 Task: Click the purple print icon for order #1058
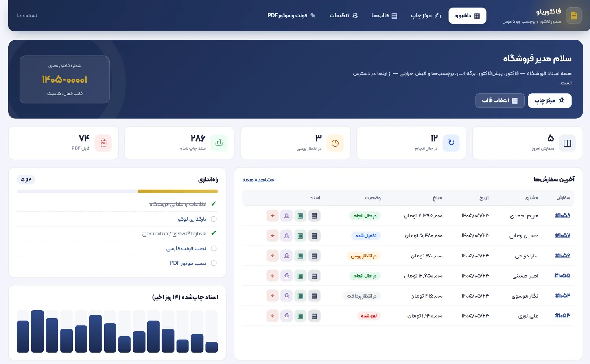286,216
